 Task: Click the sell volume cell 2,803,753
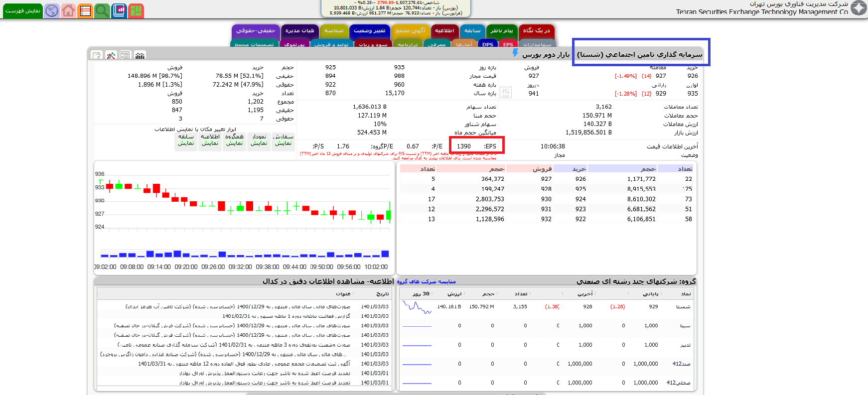[490, 199]
